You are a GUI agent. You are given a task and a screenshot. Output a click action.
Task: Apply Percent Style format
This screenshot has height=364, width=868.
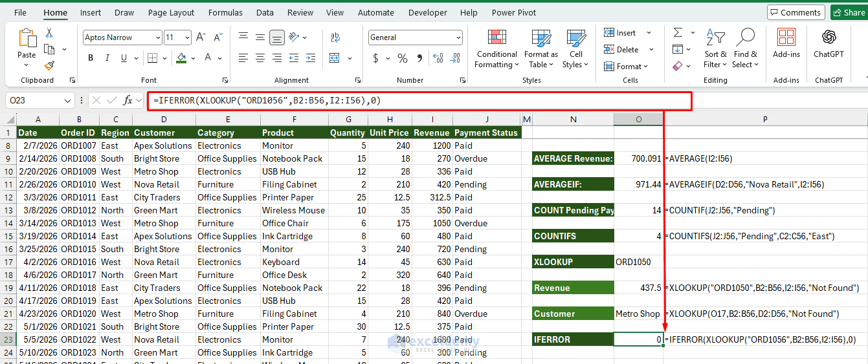[x=403, y=58]
